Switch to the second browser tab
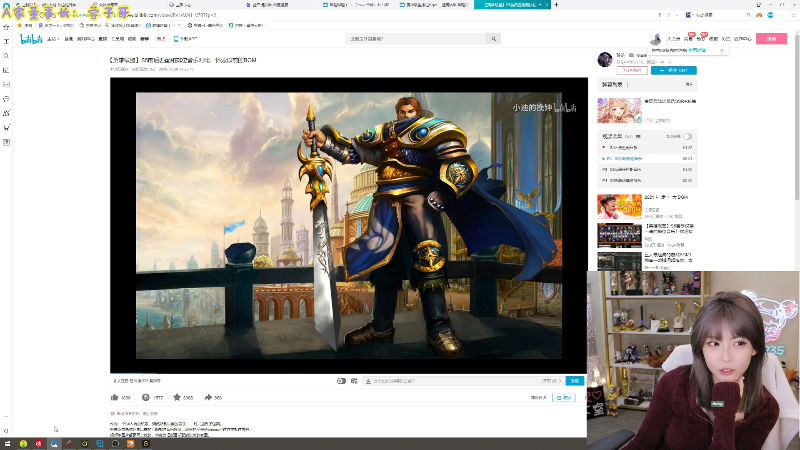The image size is (800, 450). click(x=127, y=5)
